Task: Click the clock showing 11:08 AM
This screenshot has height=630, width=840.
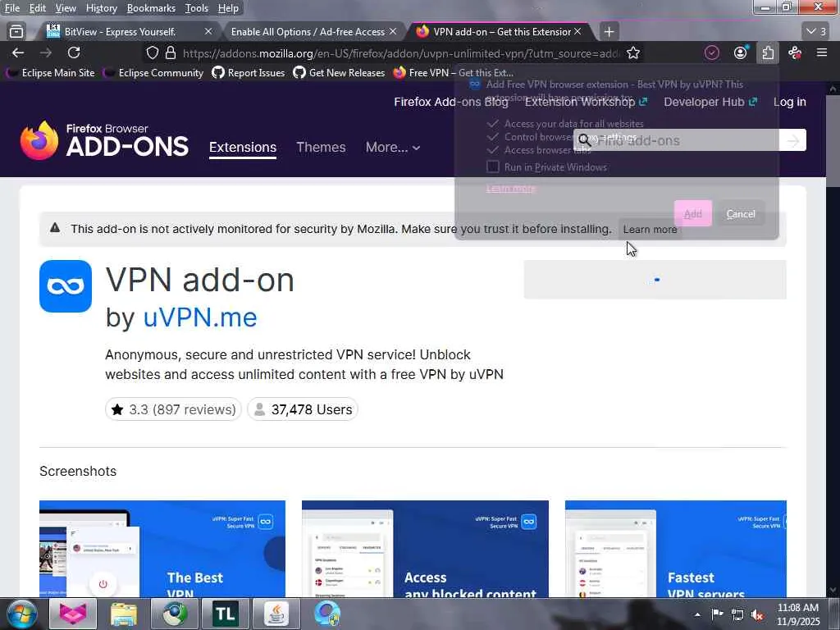Action: 798,608
